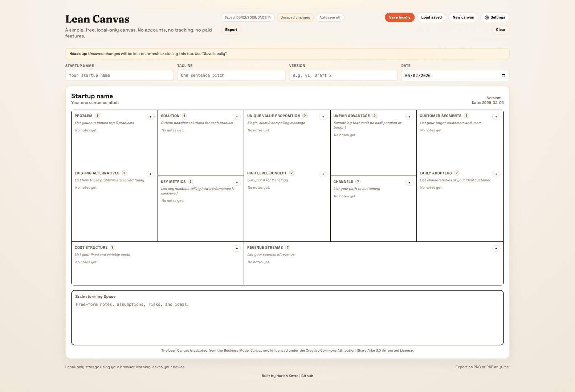This screenshot has height=392, width=575.
Task: Clear the canvas
Action: [x=501, y=30]
